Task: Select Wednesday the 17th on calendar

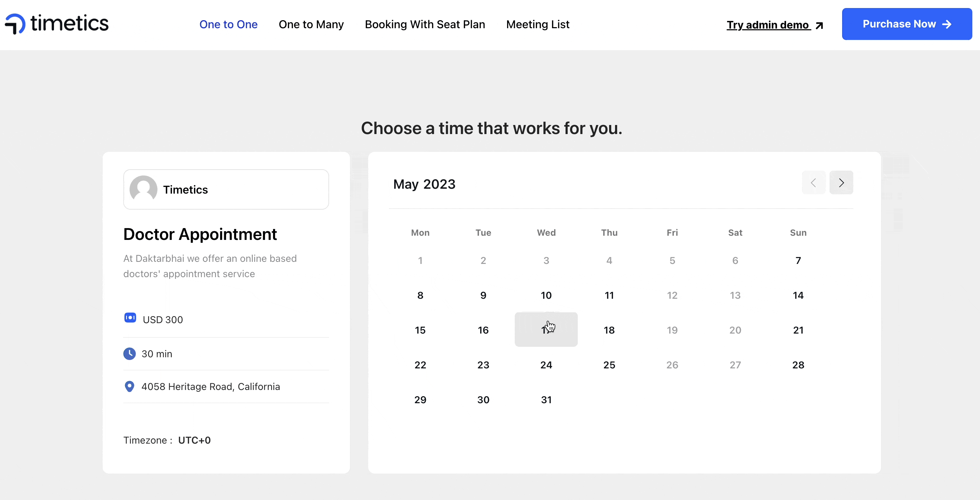Action: 546,330
